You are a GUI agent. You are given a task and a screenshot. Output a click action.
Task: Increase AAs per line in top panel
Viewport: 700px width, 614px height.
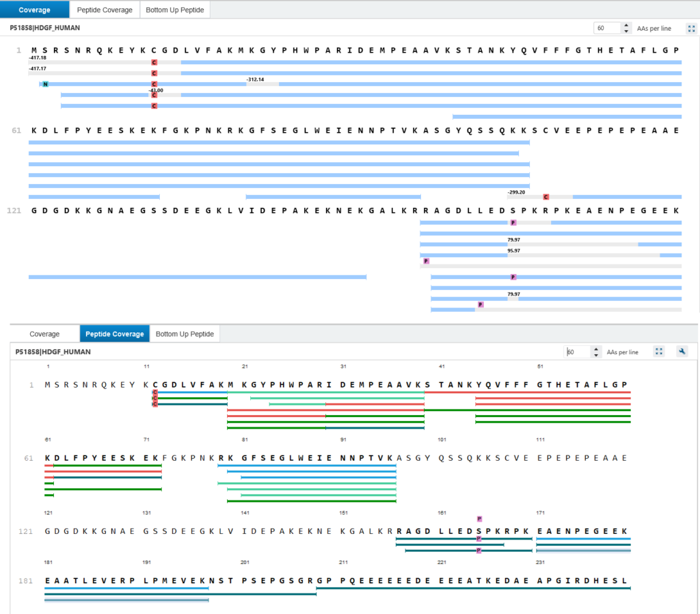(626, 25)
